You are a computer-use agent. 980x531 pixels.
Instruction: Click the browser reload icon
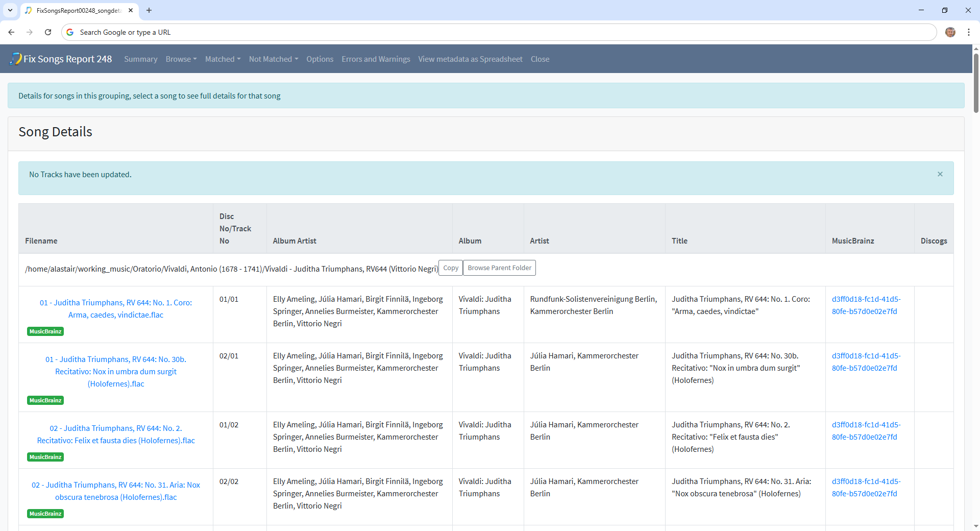48,32
